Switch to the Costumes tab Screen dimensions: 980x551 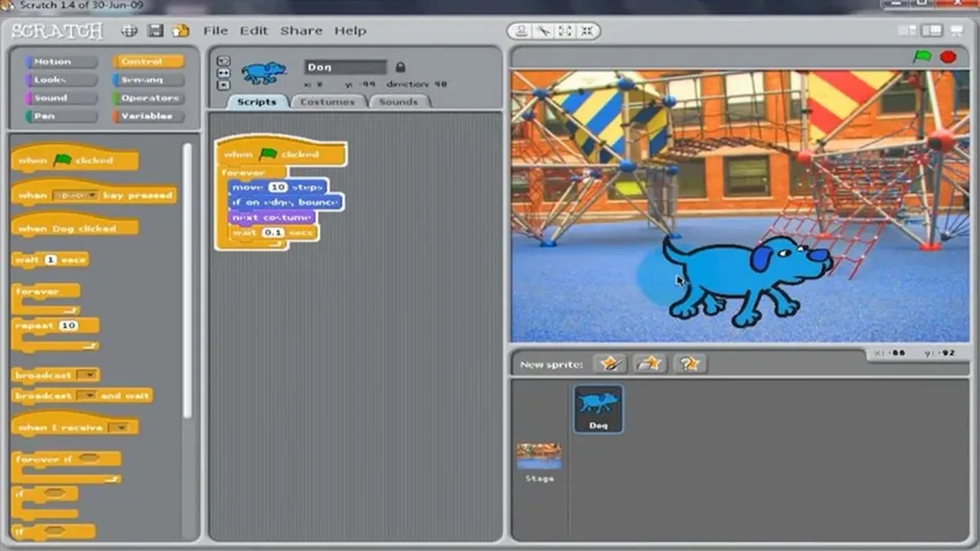coord(328,101)
